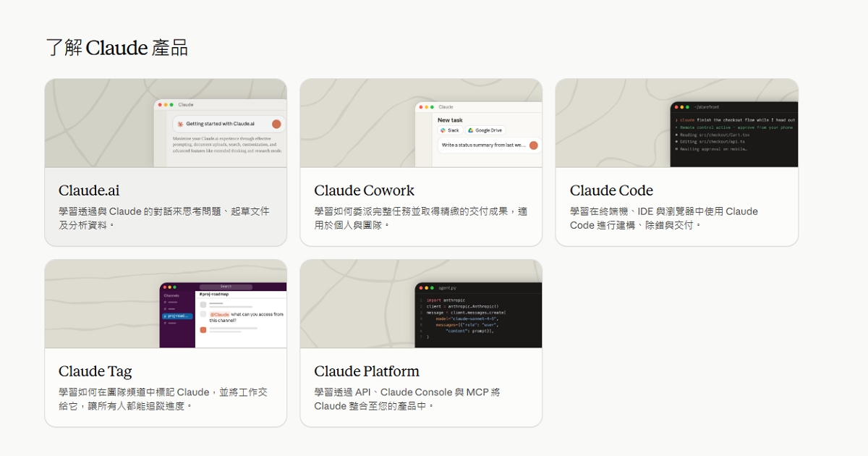Open the Claude Cowork card title

(x=364, y=190)
